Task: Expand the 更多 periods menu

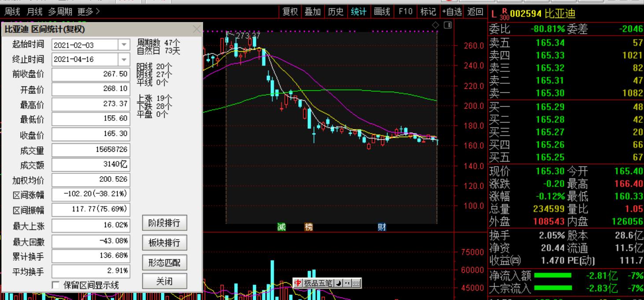Action: click(89, 11)
